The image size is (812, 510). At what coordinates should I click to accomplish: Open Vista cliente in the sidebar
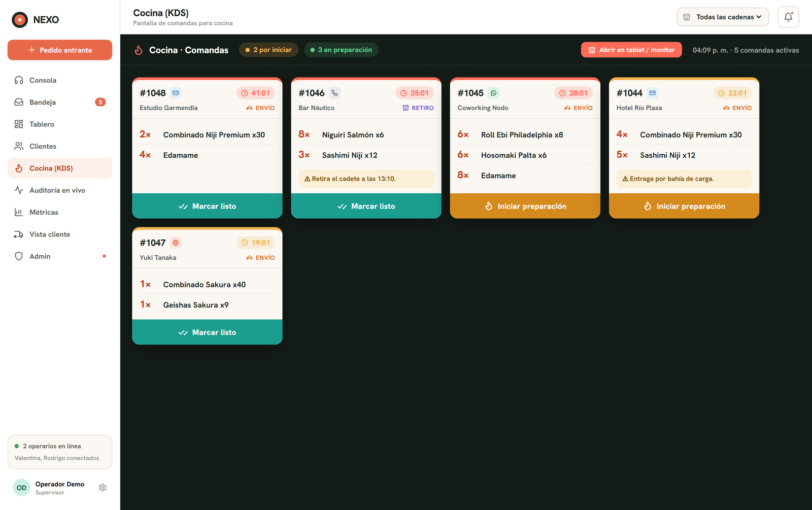60,234
